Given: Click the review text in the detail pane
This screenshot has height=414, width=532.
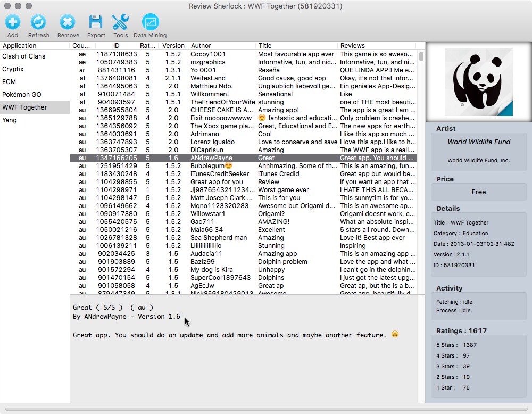Looking at the screenshot, I should (x=236, y=335).
